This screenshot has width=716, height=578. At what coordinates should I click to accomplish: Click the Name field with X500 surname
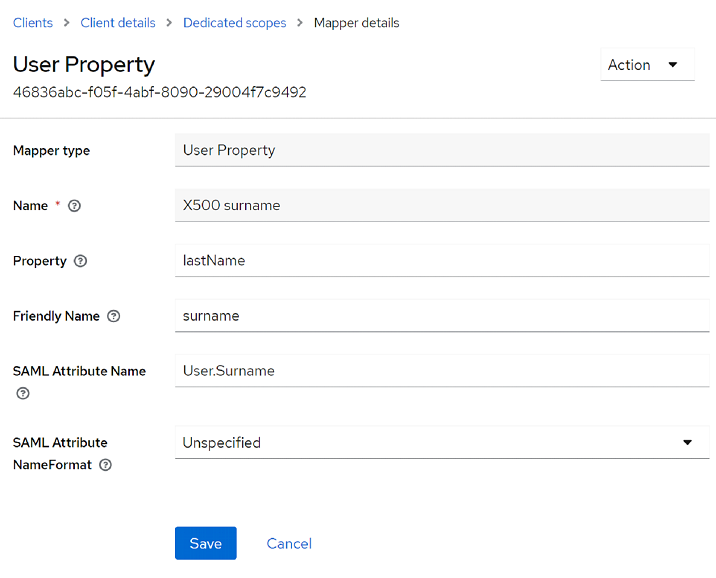tap(442, 205)
